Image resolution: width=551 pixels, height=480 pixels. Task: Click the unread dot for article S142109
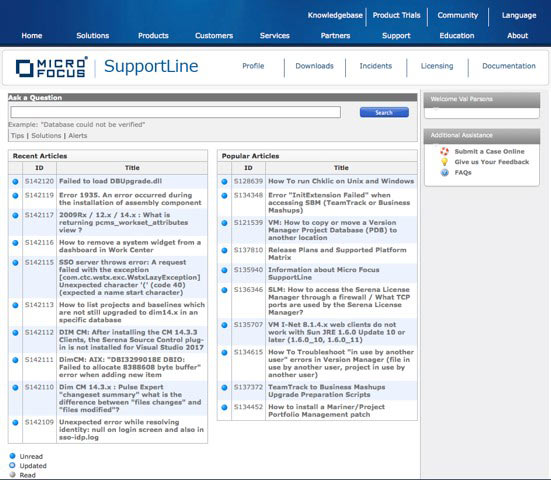[x=15, y=422]
